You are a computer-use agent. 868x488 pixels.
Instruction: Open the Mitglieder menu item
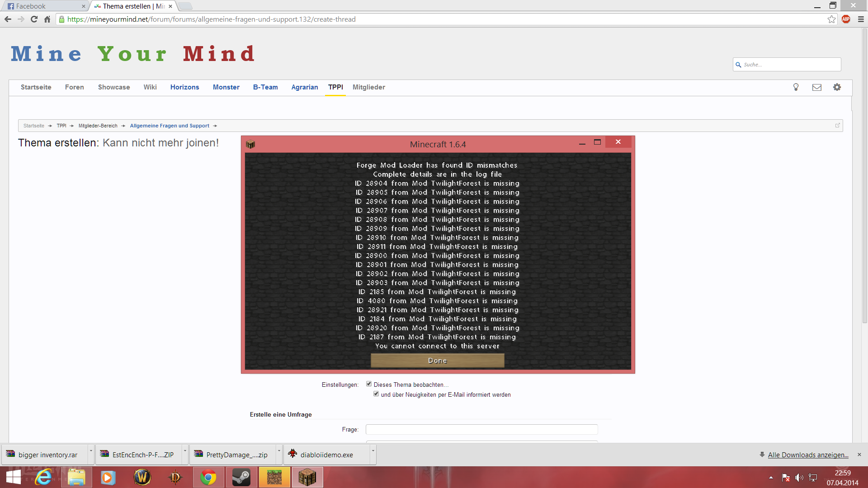coord(369,87)
